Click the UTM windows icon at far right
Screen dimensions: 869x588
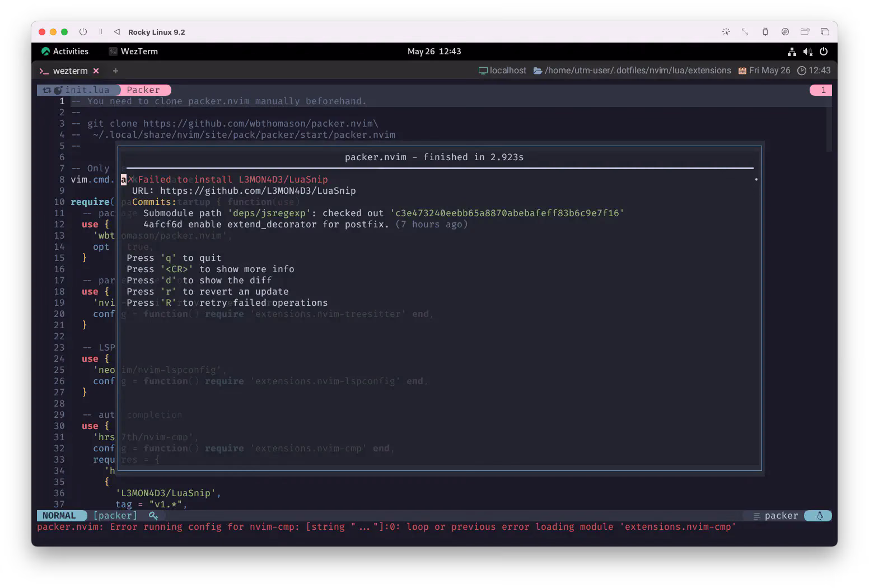[x=825, y=32]
